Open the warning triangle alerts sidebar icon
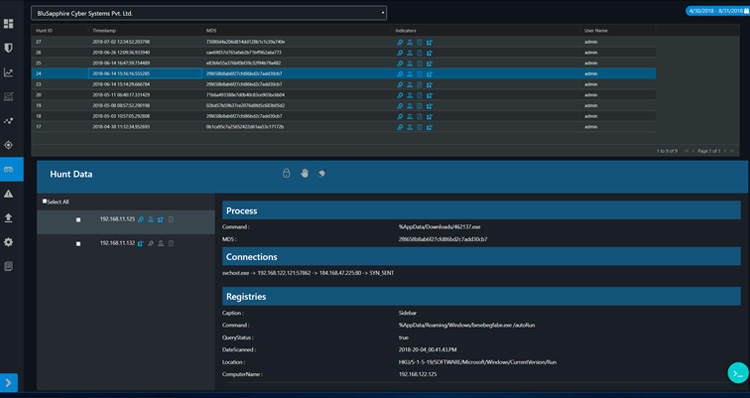 tap(9, 194)
